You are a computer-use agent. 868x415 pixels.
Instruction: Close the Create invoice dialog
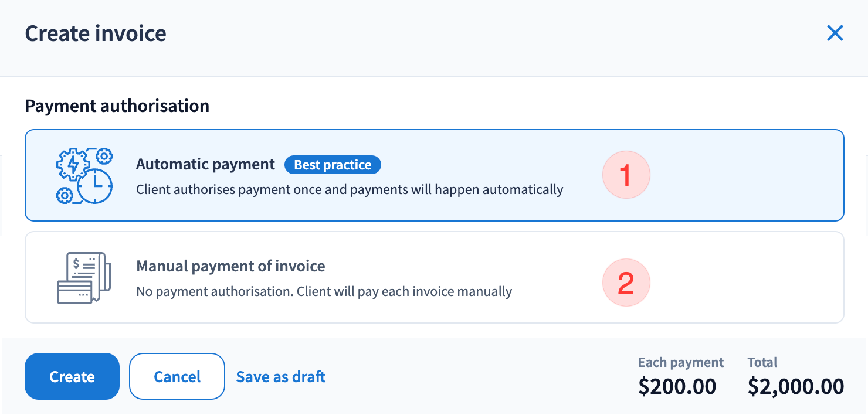click(x=835, y=33)
